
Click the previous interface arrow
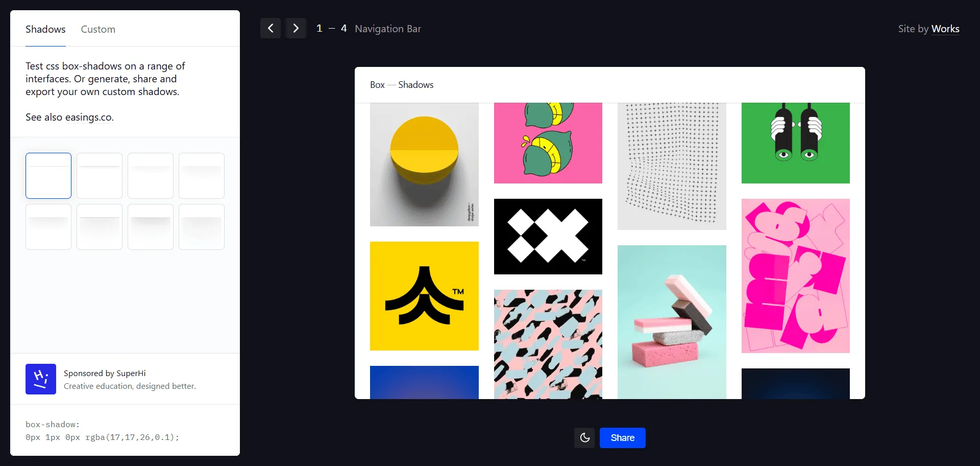pos(271,28)
